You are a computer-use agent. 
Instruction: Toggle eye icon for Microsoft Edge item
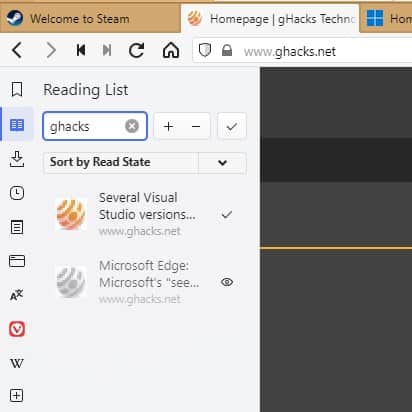click(227, 282)
